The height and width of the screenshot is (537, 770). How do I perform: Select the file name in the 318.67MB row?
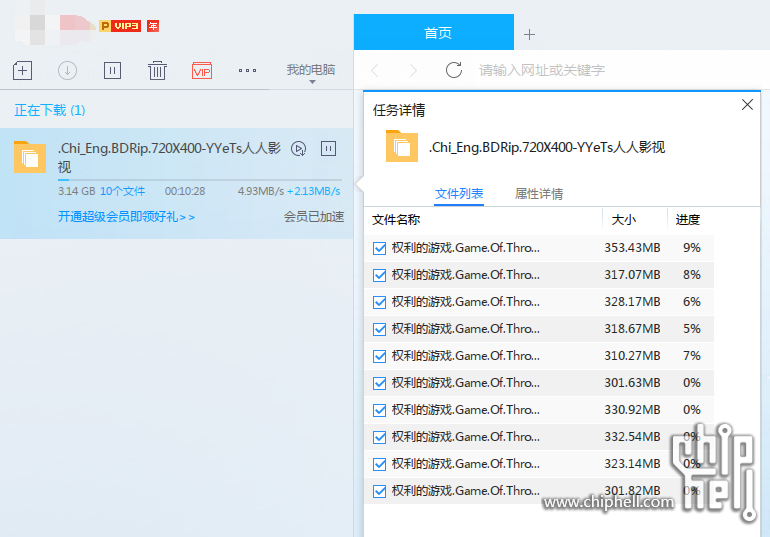coord(466,329)
